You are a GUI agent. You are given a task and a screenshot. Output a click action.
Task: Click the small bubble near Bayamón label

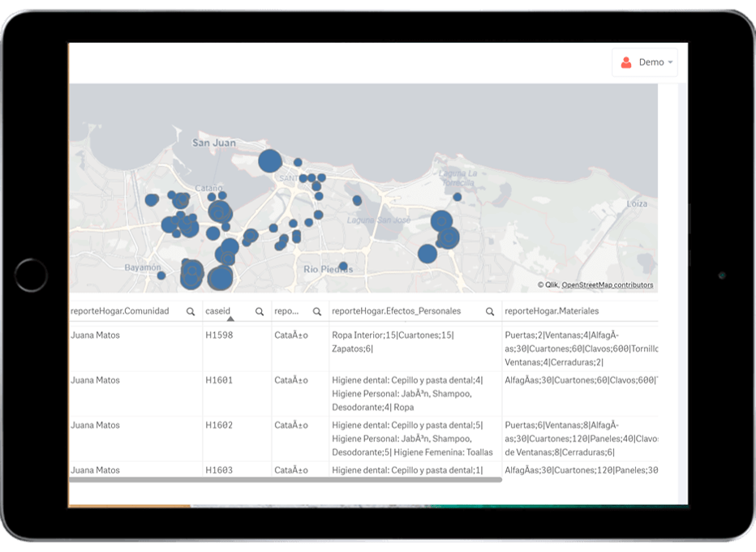pyautogui.click(x=161, y=276)
